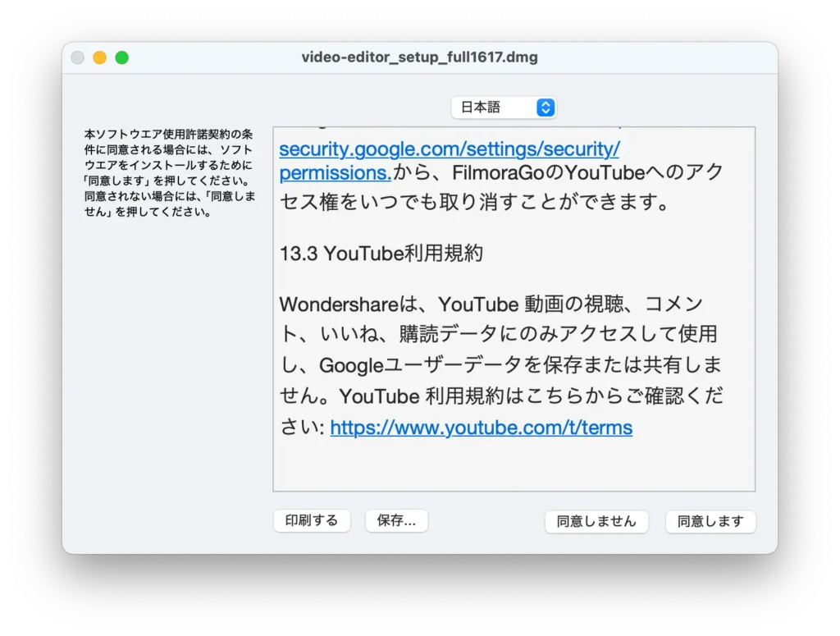The height and width of the screenshot is (636, 840).
Task: Open the 日本語 language dropdown
Action: (504, 107)
